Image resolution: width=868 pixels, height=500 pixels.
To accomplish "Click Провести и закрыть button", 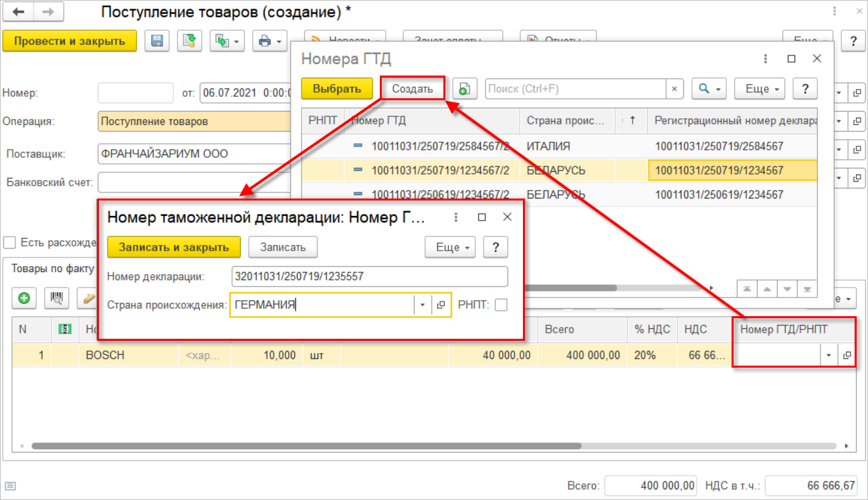I will click(x=70, y=41).
